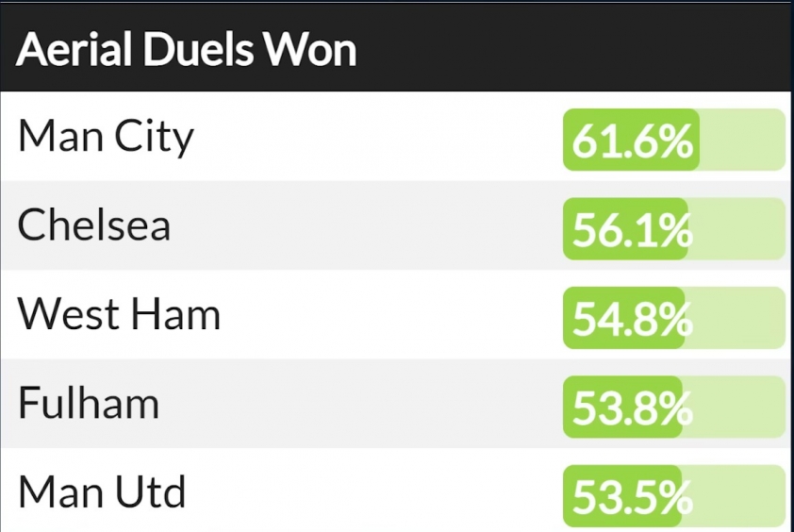Click the blank dark area of the header
Image resolution: width=794 pixels, height=532 pixels.
tap(572, 48)
